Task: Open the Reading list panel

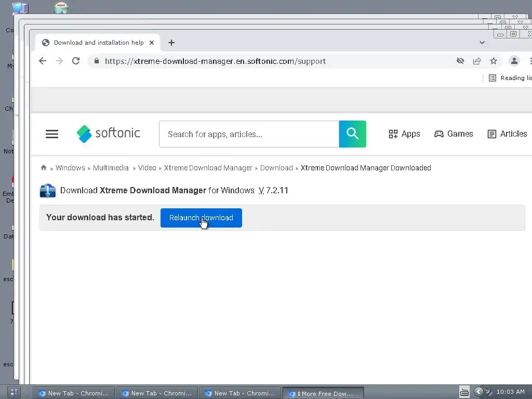Action: click(x=510, y=78)
